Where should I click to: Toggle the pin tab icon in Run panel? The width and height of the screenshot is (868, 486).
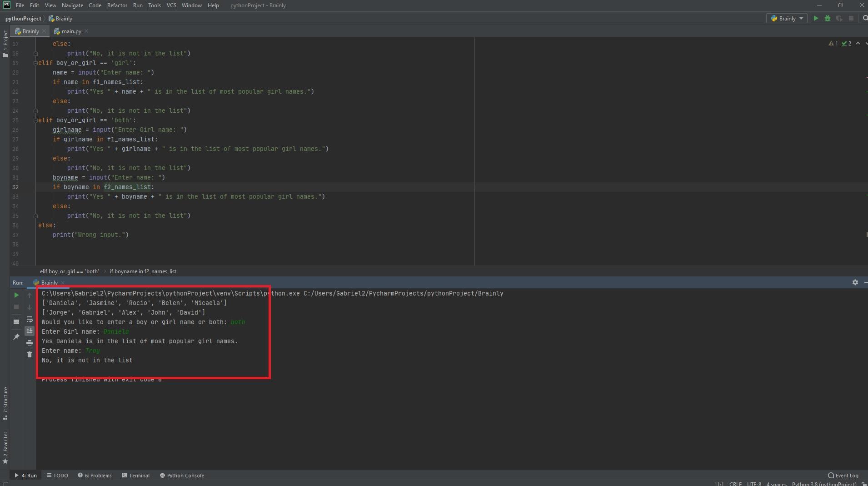[16, 337]
